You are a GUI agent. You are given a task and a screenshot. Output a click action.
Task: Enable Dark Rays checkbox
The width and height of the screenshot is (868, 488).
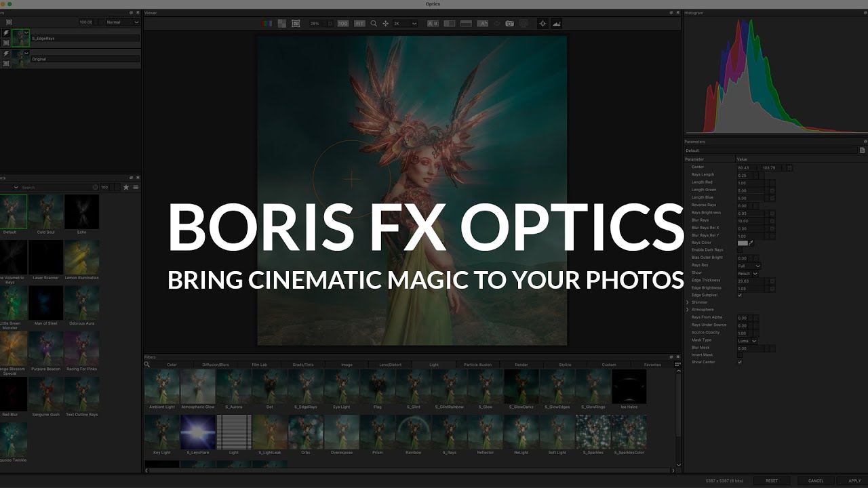click(x=740, y=250)
